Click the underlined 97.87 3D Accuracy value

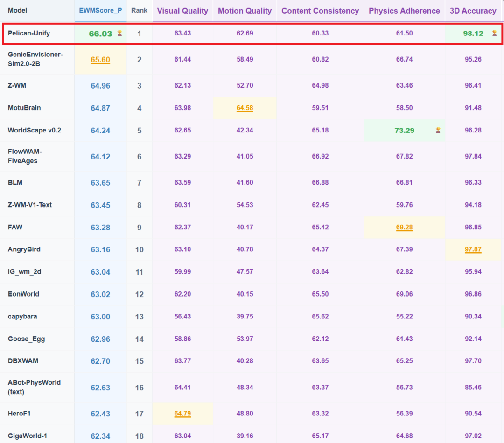coord(473,249)
